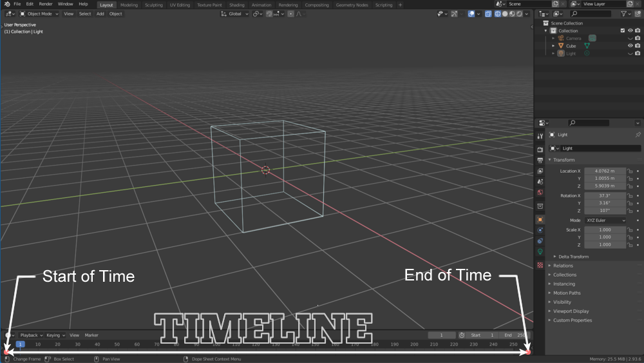The width and height of the screenshot is (644, 363).
Task: Open the Collection properties tab
Action: [540, 206]
